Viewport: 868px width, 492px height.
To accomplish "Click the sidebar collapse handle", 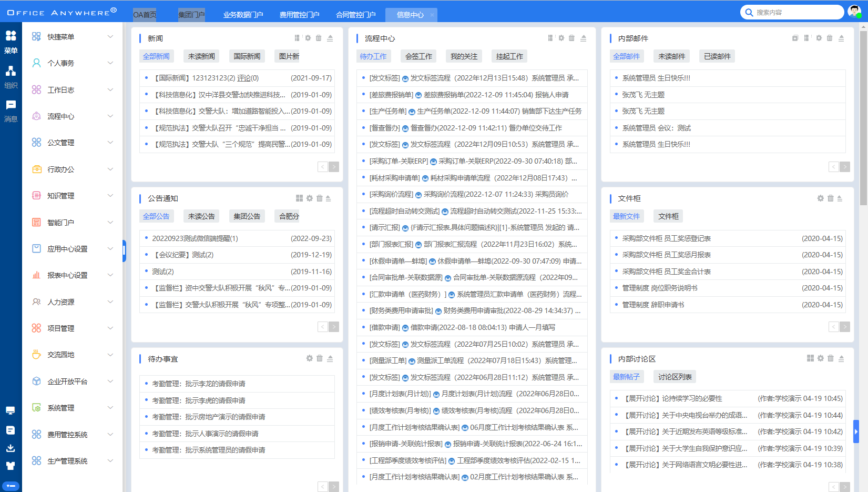I will point(124,251).
